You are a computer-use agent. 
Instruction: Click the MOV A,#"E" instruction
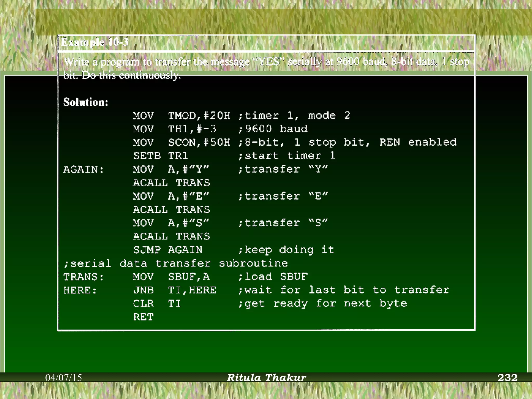click(x=171, y=196)
